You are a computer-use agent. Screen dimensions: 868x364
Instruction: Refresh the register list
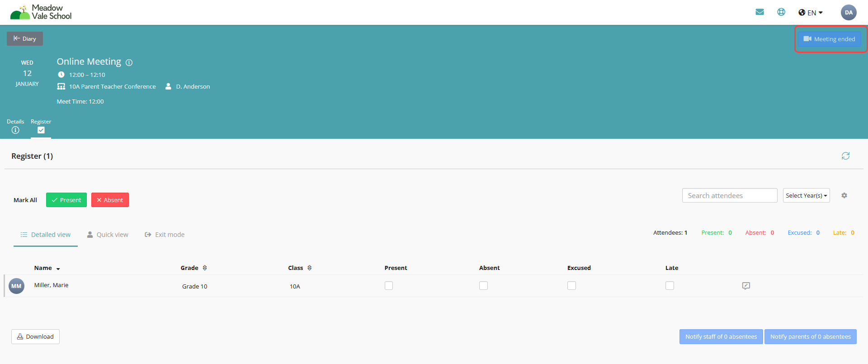pyautogui.click(x=845, y=156)
